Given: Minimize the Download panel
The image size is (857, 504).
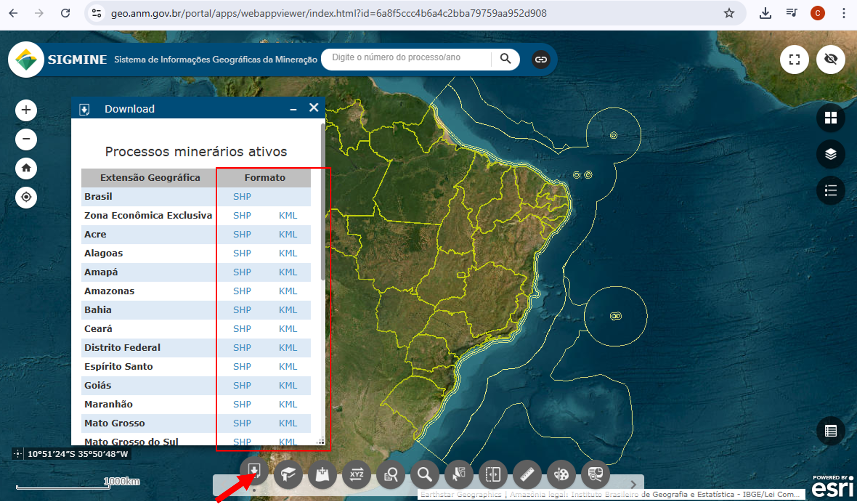Looking at the screenshot, I should [x=293, y=109].
